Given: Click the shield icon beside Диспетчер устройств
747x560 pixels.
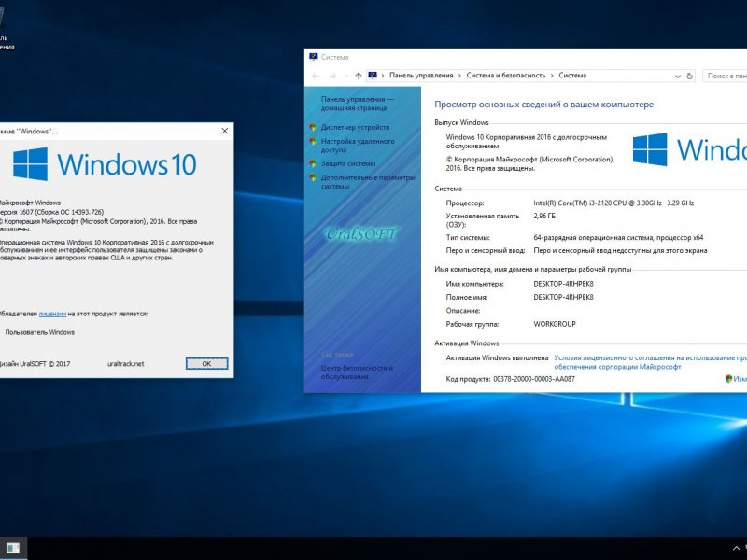Looking at the screenshot, I should click(x=313, y=127).
